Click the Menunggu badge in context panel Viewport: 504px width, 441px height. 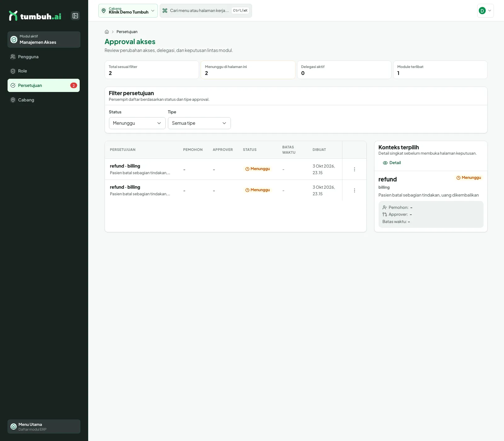pos(469,178)
